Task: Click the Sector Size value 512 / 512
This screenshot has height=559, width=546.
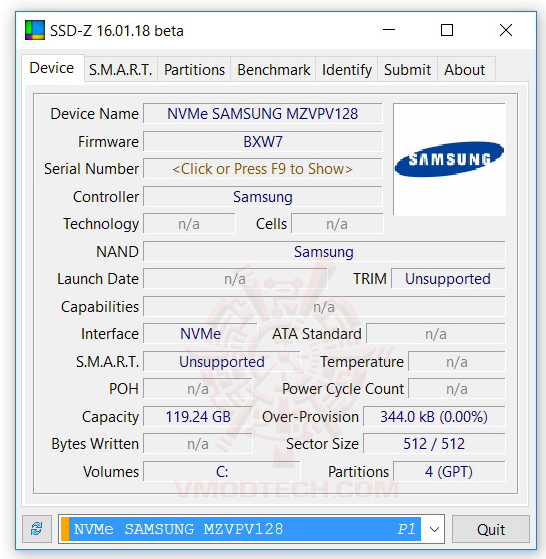Action: coord(434,444)
